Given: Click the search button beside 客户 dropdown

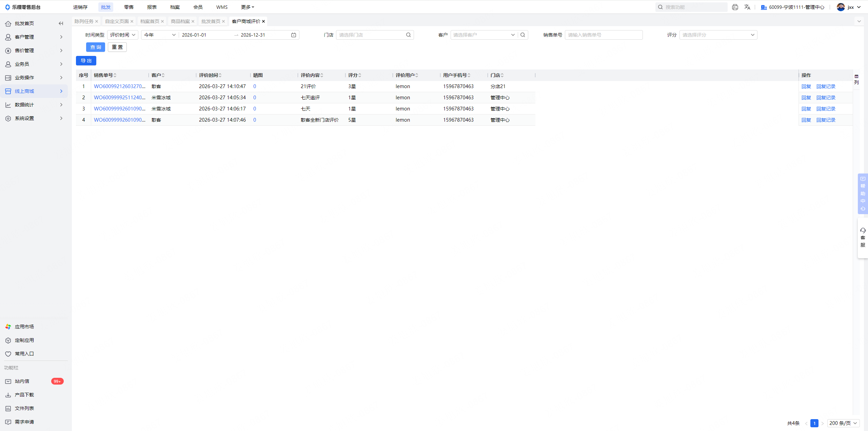Looking at the screenshot, I should point(523,35).
